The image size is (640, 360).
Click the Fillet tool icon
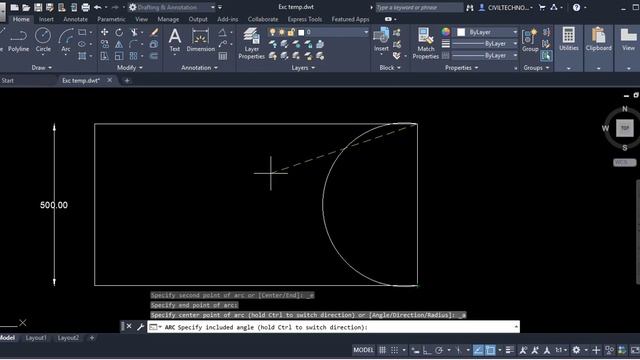coord(134,44)
